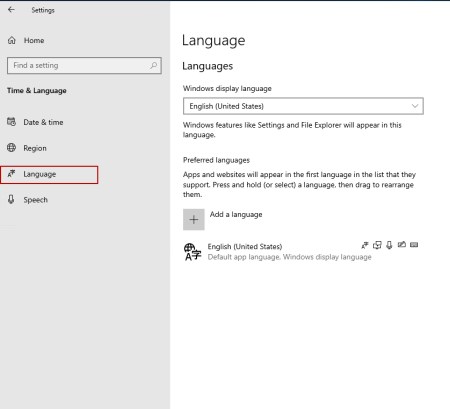Viewport: 450px width, 409px height.
Task: Click the speech recognition microphone feature icon
Action: click(x=389, y=245)
